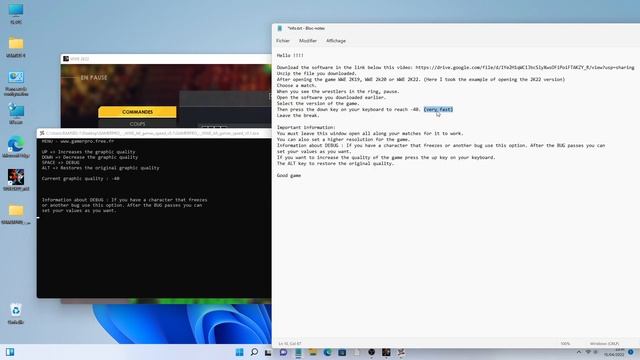Click the highlighted "(very fast)" text
Image resolution: width=640 pixels, height=360 pixels.
coord(438,109)
